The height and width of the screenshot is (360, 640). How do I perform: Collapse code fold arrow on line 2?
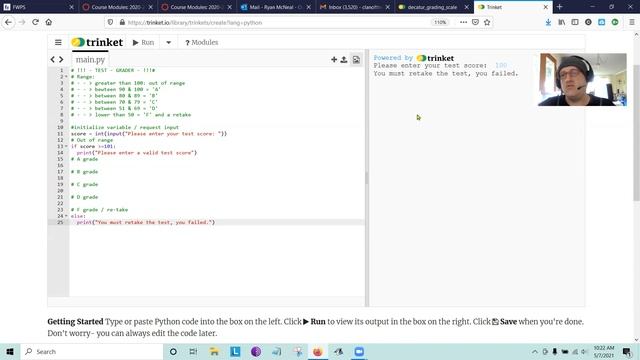point(66,77)
